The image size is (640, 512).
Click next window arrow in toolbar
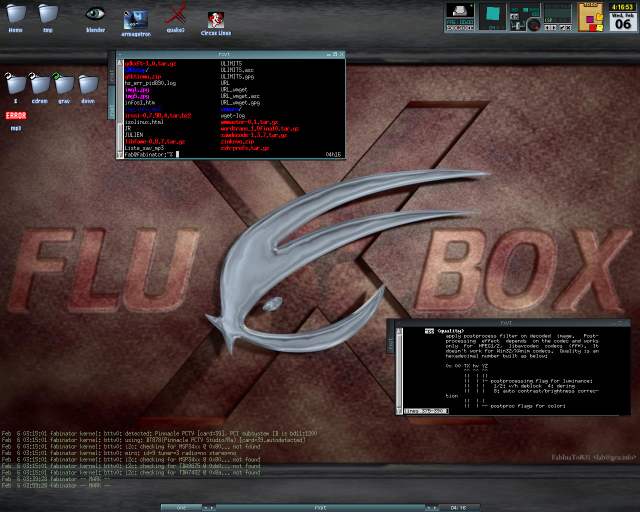[434, 508]
